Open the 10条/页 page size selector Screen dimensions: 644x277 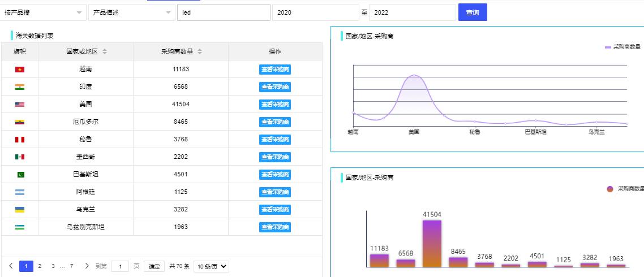pos(211,266)
